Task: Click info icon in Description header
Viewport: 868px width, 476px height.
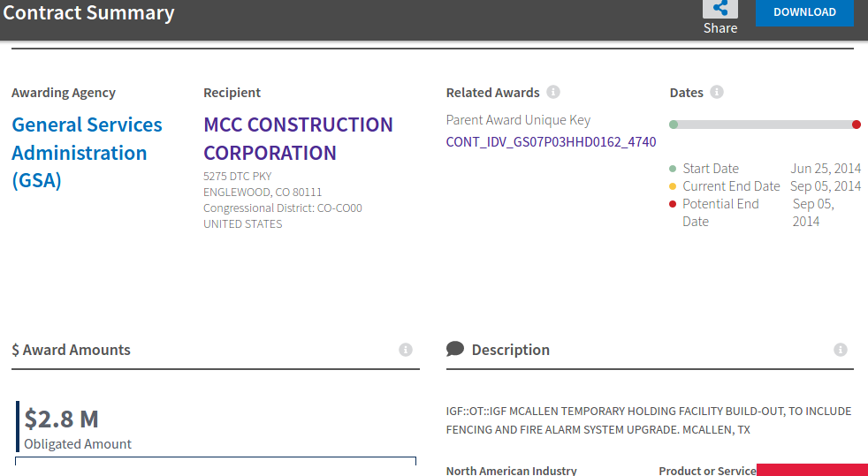Action: tap(841, 350)
